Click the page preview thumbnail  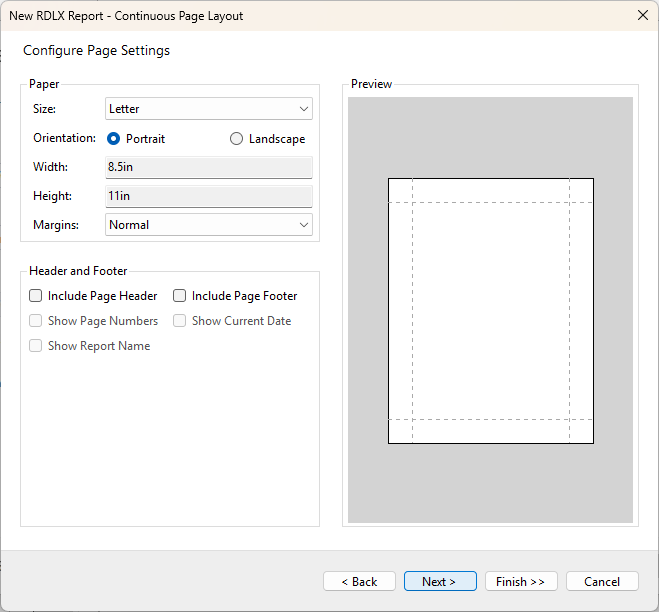[x=490, y=310]
